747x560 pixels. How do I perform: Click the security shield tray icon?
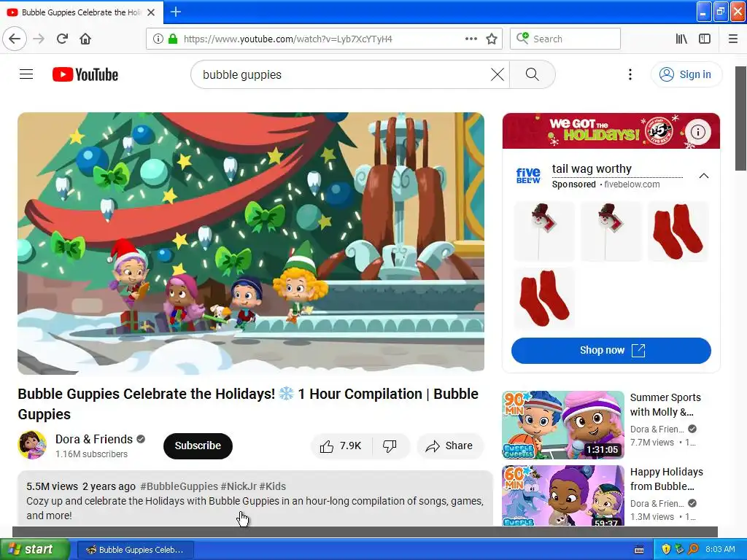pos(665,549)
